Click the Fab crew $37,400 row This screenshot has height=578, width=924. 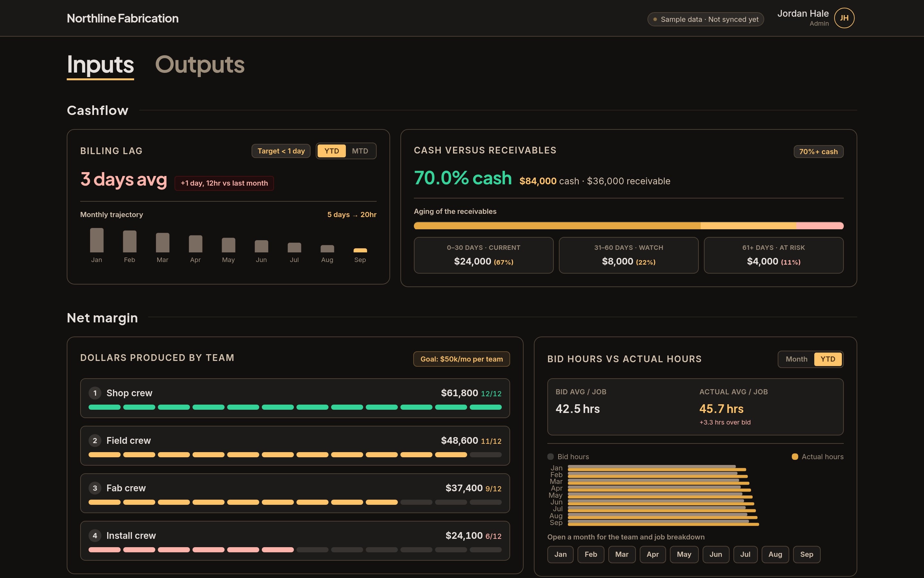295,493
